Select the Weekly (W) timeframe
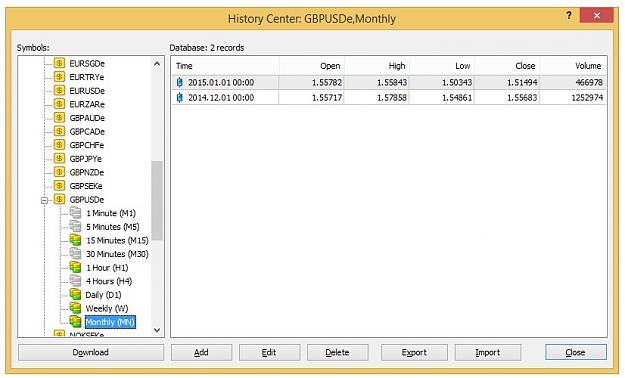Viewport: 625px width, 378px height. pos(107,309)
